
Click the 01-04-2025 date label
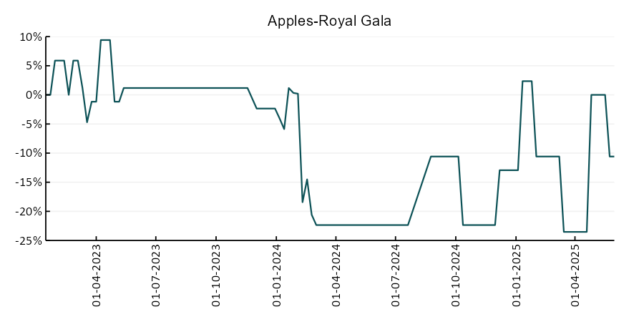575,275
